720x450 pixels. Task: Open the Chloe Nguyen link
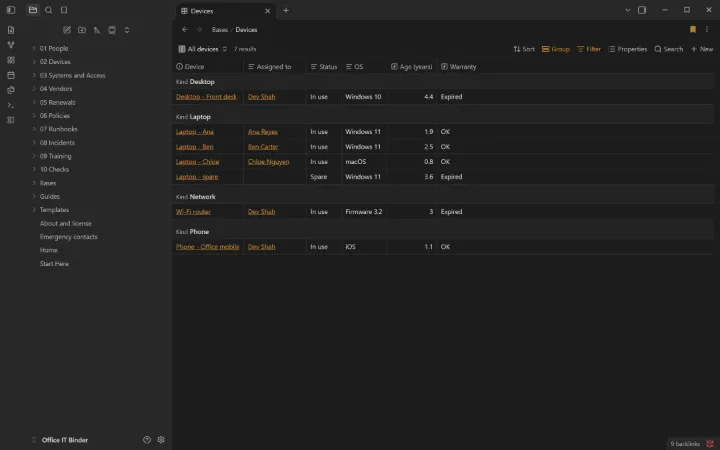pyautogui.click(x=269, y=162)
